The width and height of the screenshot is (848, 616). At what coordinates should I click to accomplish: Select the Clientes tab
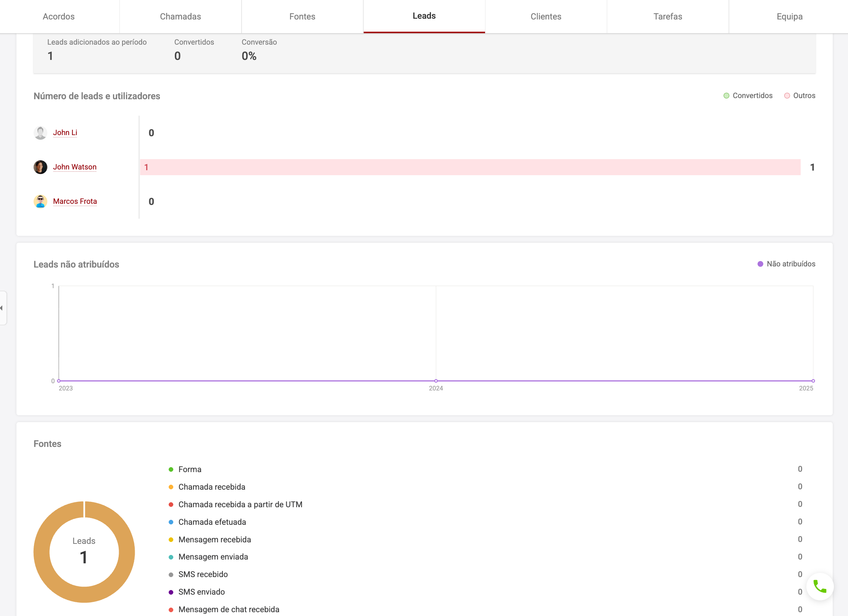tap(546, 16)
